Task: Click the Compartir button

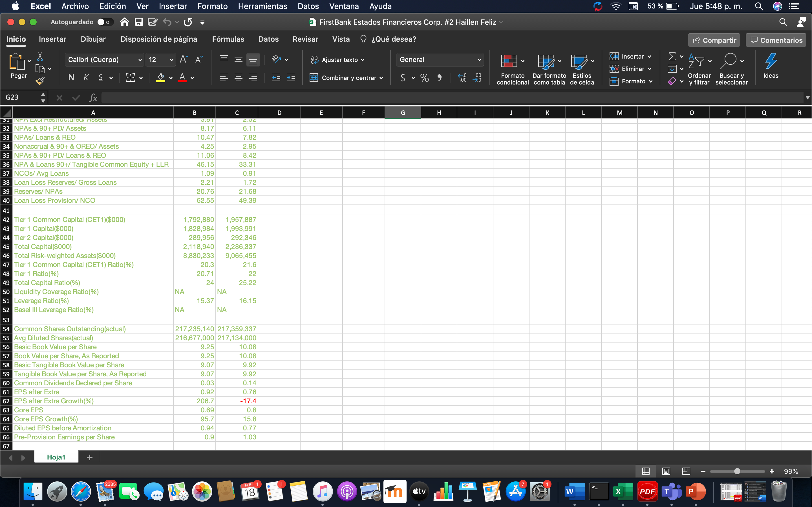Action: tap(714, 40)
